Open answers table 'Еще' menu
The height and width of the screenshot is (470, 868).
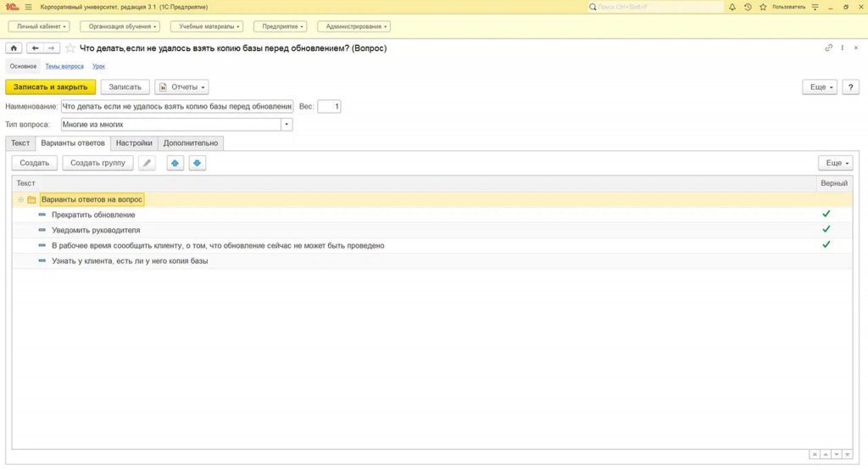point(835,163)
